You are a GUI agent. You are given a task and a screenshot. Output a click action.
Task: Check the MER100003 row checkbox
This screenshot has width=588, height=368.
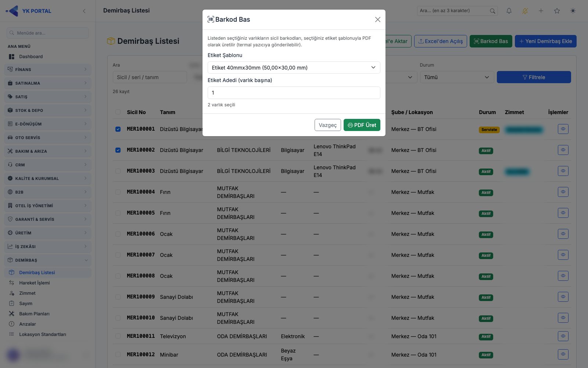tap(118, 171)
